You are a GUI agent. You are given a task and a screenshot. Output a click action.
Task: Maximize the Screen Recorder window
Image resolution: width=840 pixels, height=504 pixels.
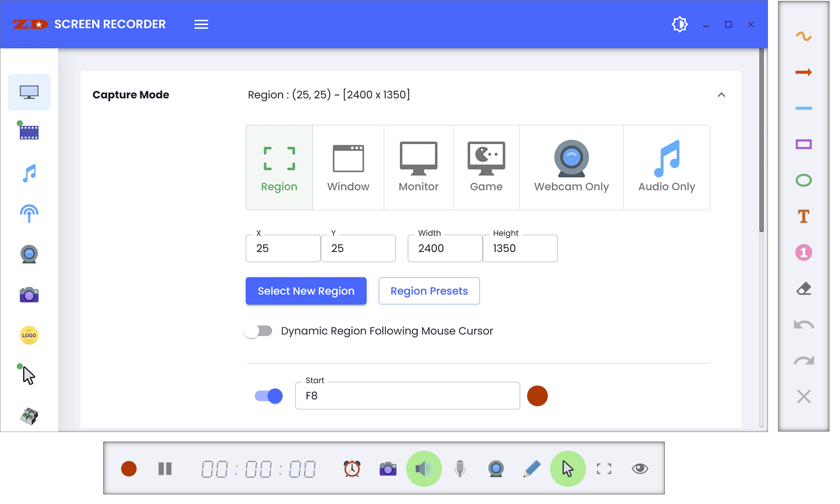(729, 24)
